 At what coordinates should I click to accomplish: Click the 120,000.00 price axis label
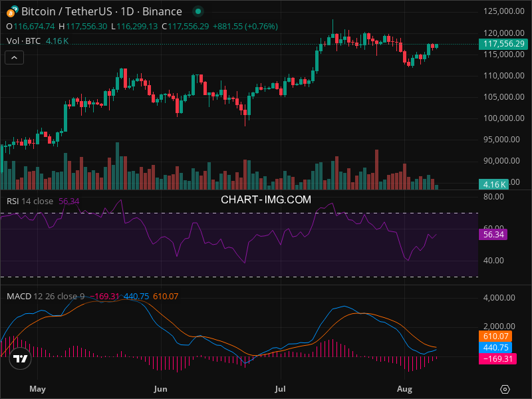(x=504, y=33)
